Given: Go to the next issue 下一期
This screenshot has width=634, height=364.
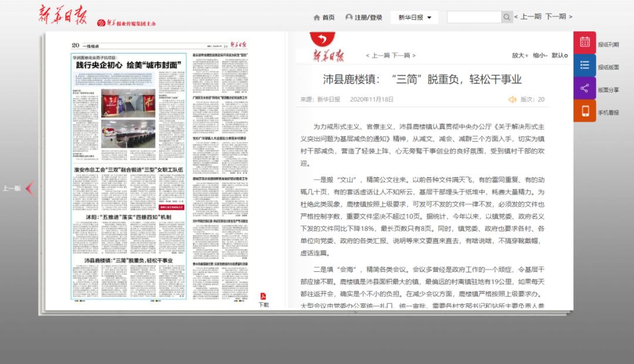Looking at the screenshot, I should click(557, 17).
